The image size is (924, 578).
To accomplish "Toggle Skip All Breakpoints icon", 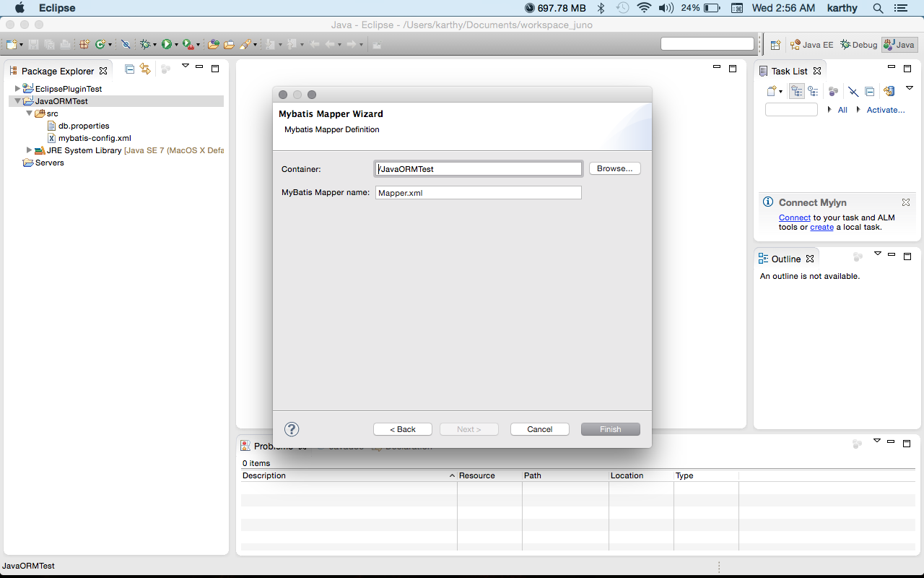I will [x=126, y=44].
